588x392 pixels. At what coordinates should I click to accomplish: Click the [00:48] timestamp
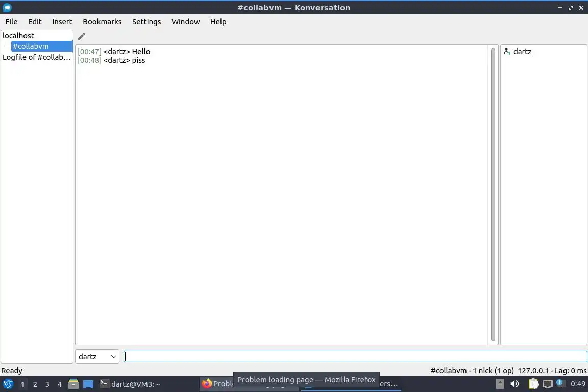pos(89,60)
